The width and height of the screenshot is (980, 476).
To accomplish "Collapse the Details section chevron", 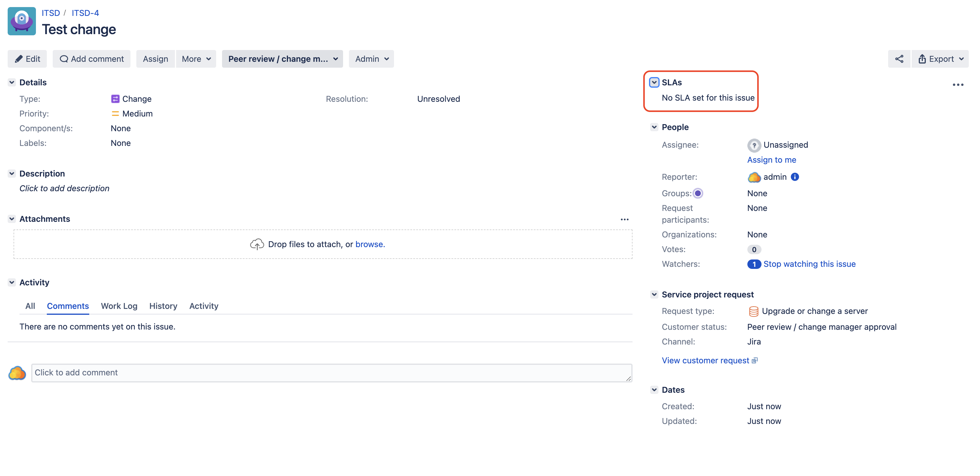I will pos(12,82).
